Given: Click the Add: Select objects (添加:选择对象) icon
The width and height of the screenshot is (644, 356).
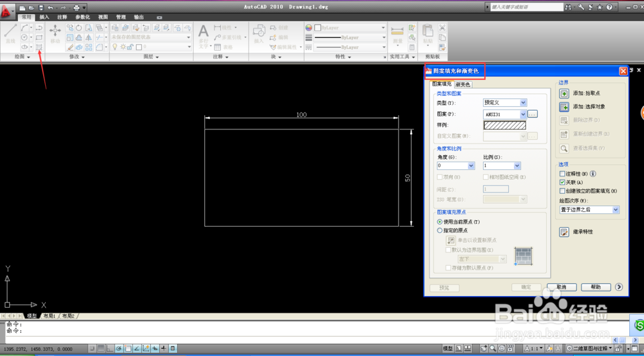Looking at the screenshot, I should pos(564,107).
